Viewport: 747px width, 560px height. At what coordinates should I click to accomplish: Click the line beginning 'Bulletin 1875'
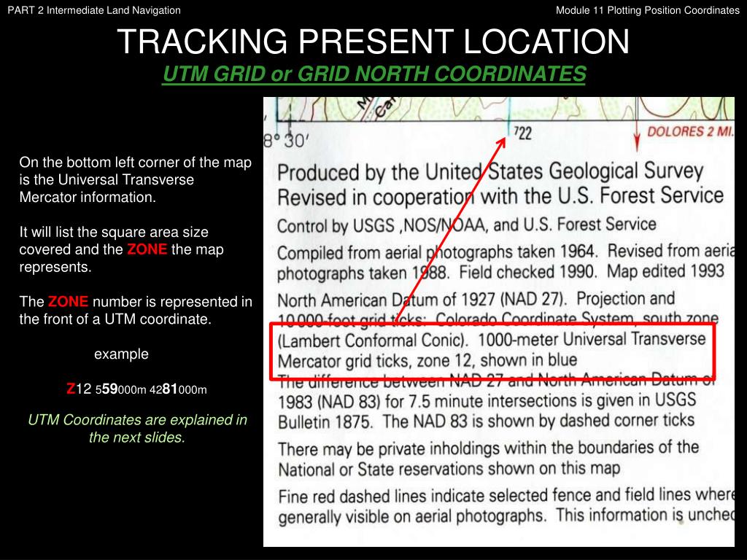(486, 421)
